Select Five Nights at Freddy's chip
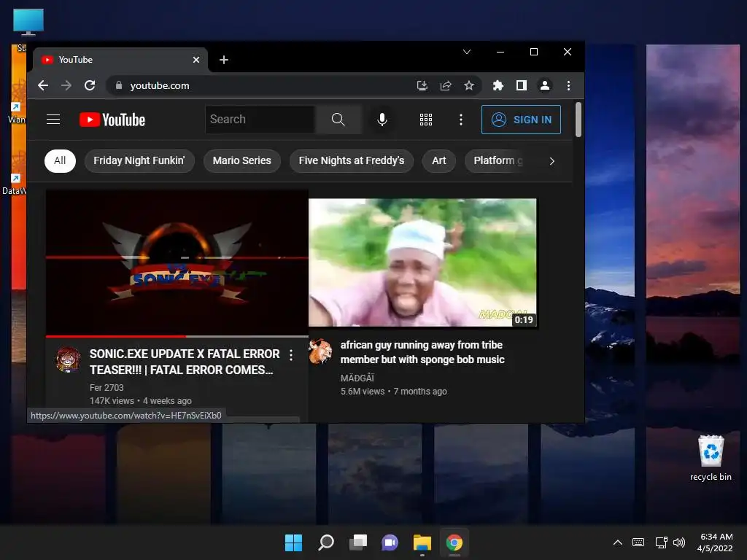Screen dimensions: 747x560 [352, 161]
